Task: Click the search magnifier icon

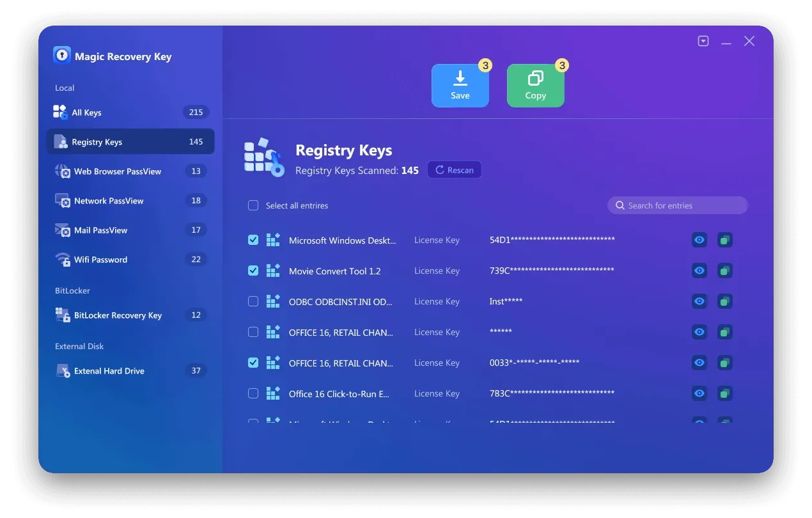Action: [620, 205]
